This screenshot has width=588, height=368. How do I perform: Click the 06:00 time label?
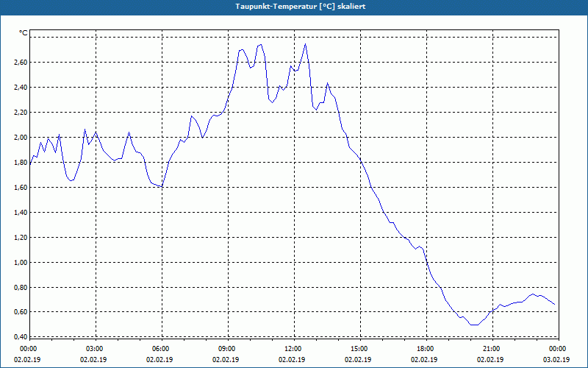(x=159, y=349)
